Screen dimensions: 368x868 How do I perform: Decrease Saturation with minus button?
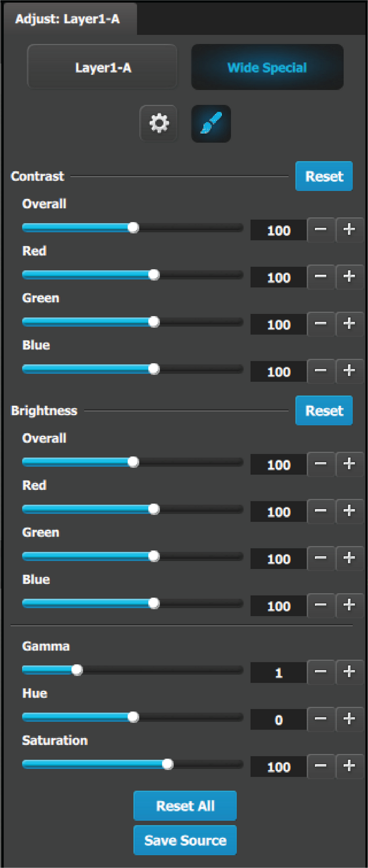321,766
